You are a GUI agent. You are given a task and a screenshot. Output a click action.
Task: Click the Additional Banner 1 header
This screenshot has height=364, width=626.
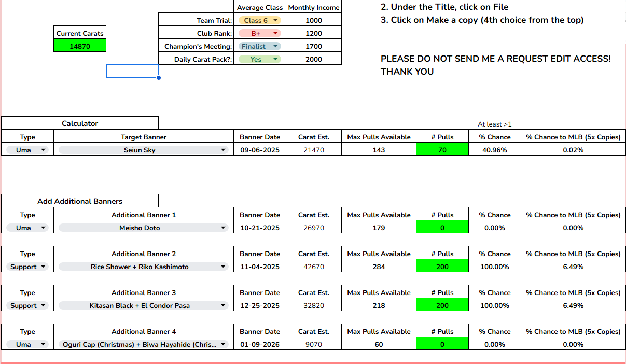point(144,215)
